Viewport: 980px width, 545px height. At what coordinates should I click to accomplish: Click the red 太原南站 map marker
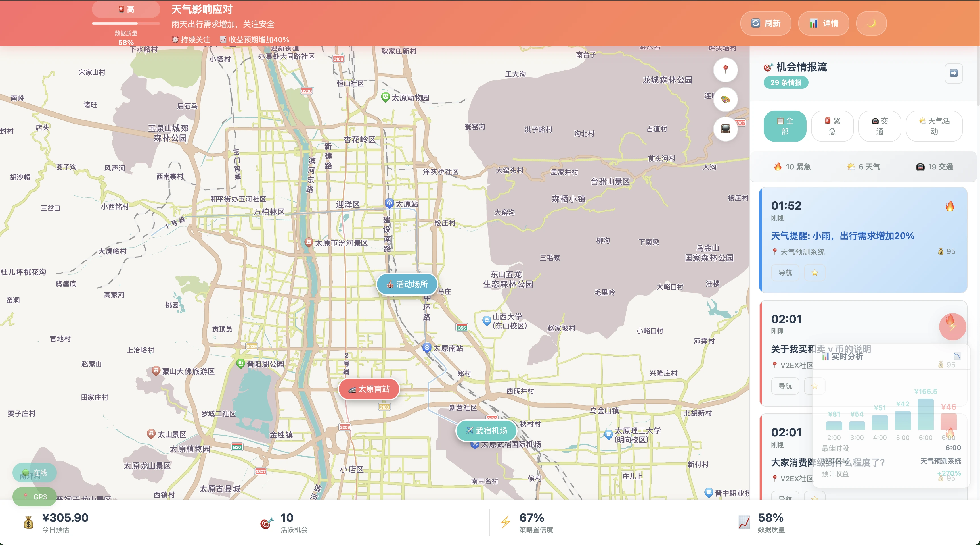[369, 389]
